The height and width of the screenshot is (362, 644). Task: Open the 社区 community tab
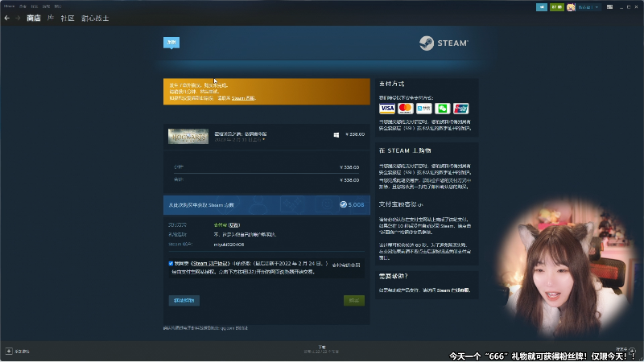tap(68, 18)
